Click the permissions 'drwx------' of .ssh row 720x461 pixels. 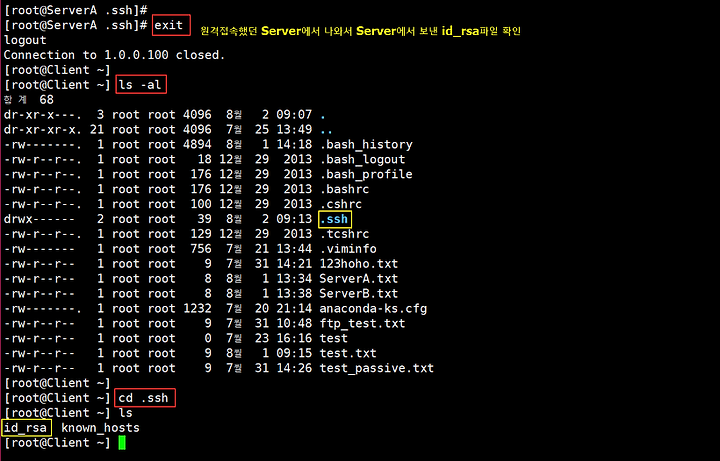(x=39, y=219)
